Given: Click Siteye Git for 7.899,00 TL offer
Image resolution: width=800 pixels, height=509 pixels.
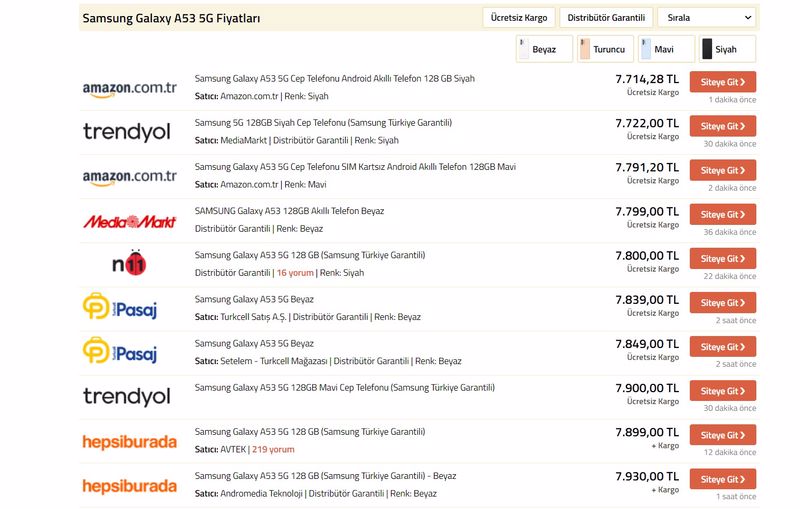Looking at the screenshot, I should pyautogui.click(x=723, y=435).
